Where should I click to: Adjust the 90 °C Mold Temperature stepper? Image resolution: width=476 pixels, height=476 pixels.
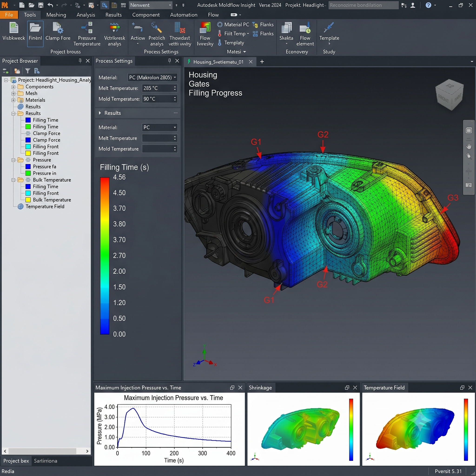tap(175, 99)
